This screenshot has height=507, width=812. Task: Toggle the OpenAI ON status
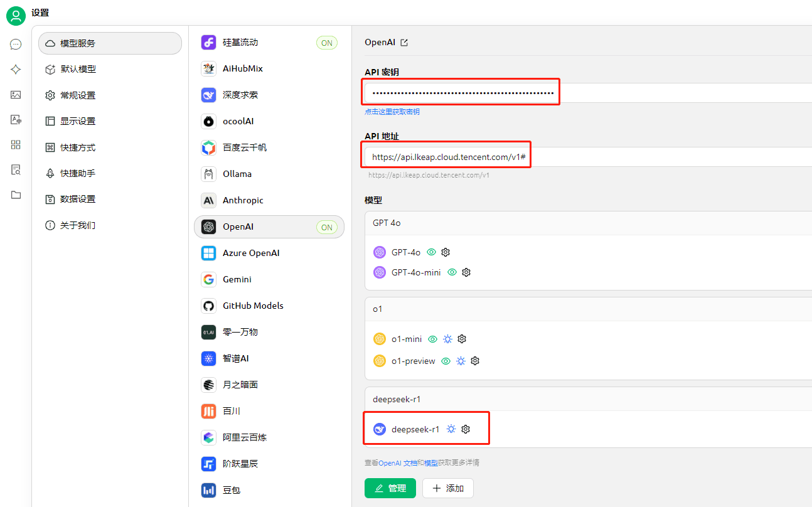pyautogui.click(x=327, y=227)
